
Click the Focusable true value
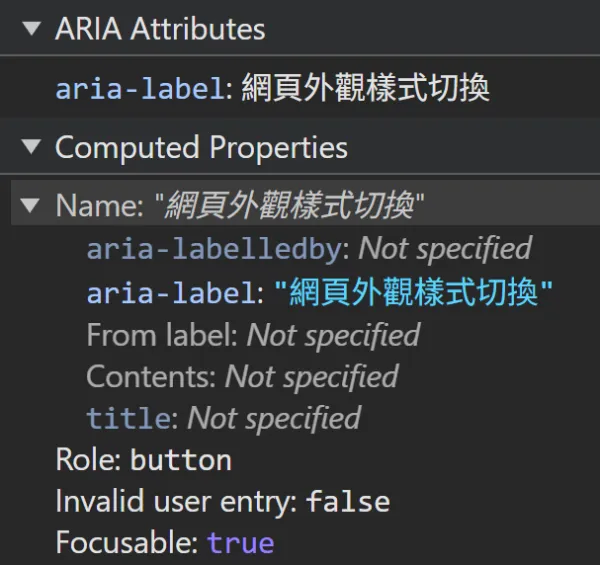pyautogui.click(x=240, y=543)
